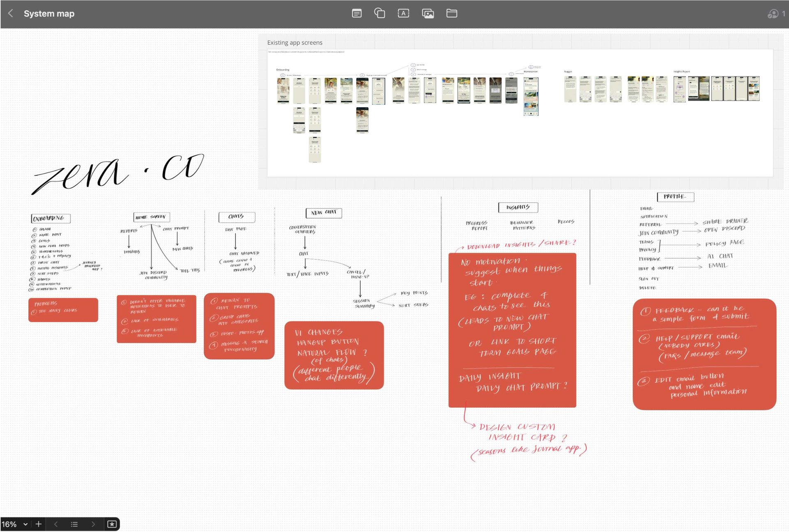789x532 pixels.
Task: Click the zoom in plus button
Action: click(x=39, y=524)
